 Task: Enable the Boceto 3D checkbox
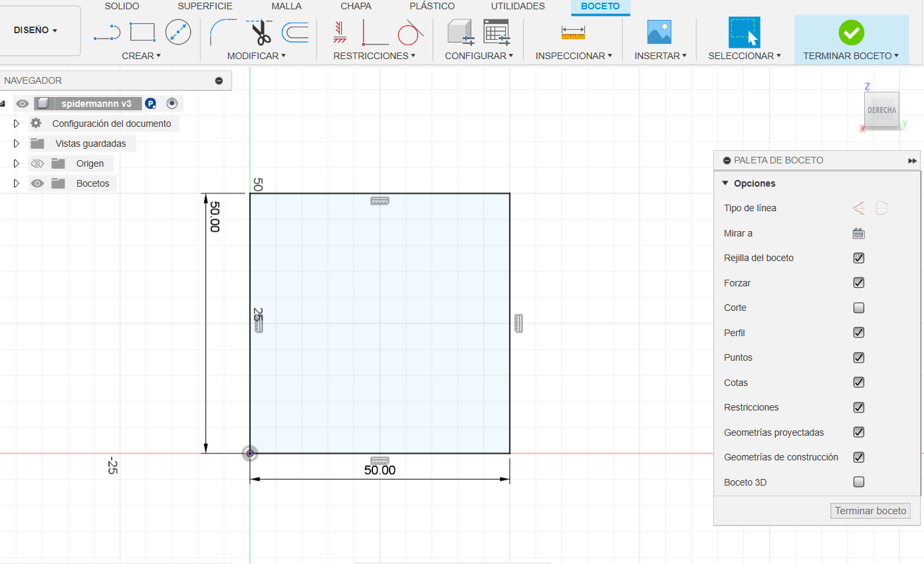(x=859, y=482)
